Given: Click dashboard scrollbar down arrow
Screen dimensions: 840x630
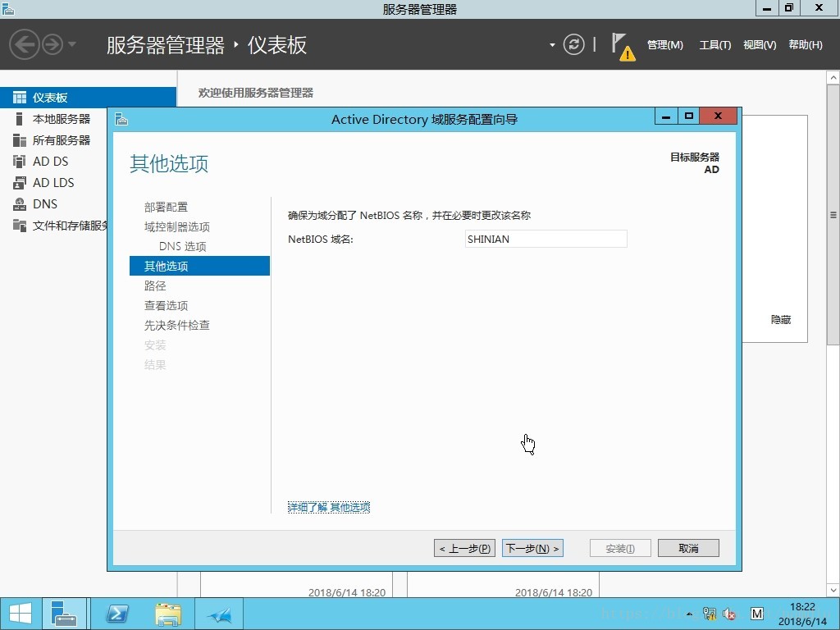Looking at the screenshot, I should [x=833, y=591].
